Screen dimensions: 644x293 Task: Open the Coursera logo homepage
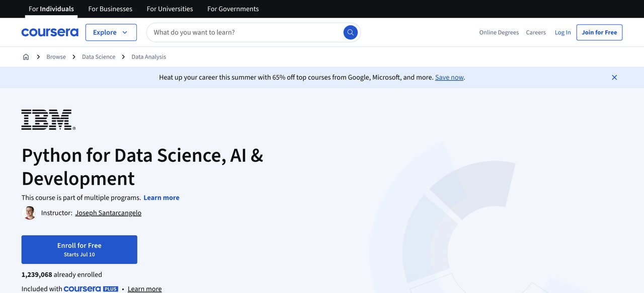coord(50,32)
